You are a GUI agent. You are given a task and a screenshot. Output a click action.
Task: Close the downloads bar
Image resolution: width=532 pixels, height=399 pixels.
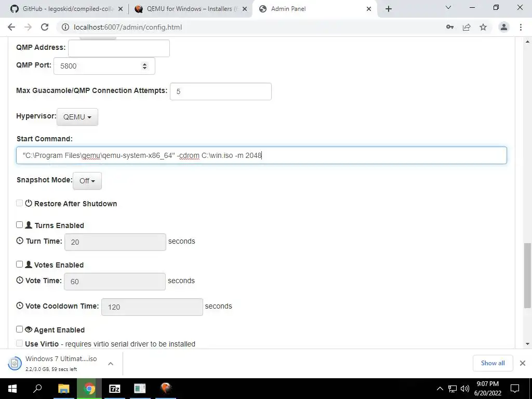(x=523, y=363)
